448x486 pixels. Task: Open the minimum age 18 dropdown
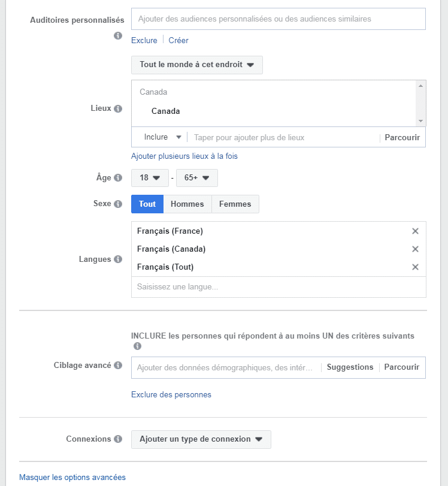click(150, 178)
